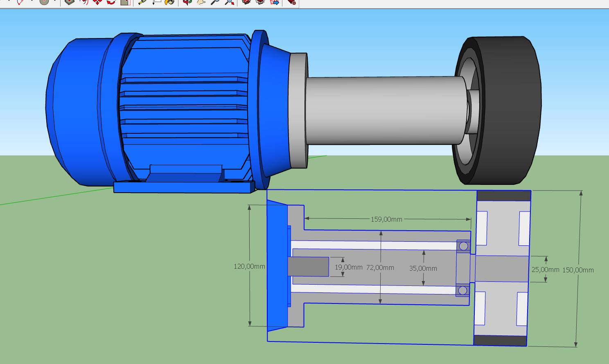Screen dimensions: 609x364
Task: Select the 150,00mm wheel diameter dimension
Action: 578,270
